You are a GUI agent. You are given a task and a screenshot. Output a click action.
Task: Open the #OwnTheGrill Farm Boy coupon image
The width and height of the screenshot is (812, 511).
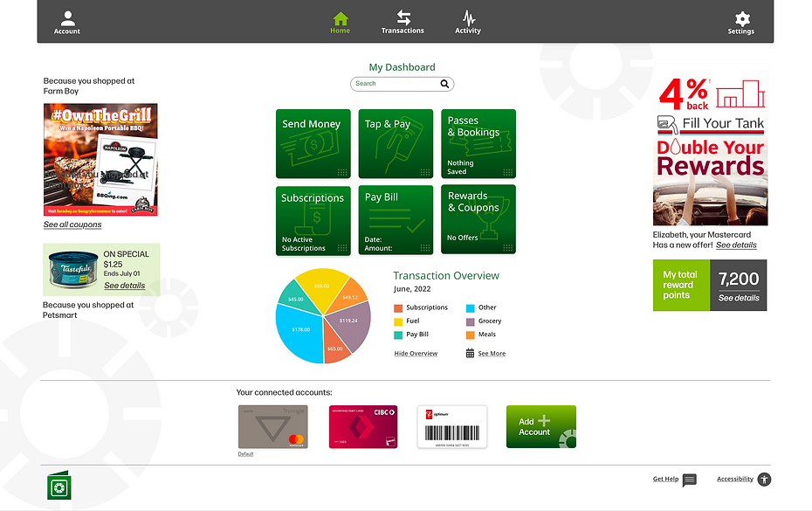pos(100,160)
